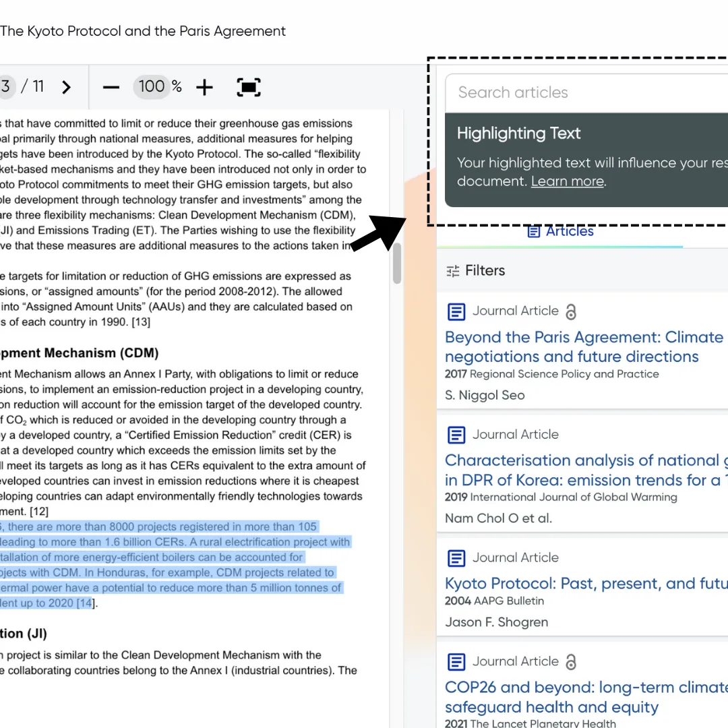This screenshot has width=728, height=728.
Task: Click the zoom in plus icon
Action: point(204,87)
